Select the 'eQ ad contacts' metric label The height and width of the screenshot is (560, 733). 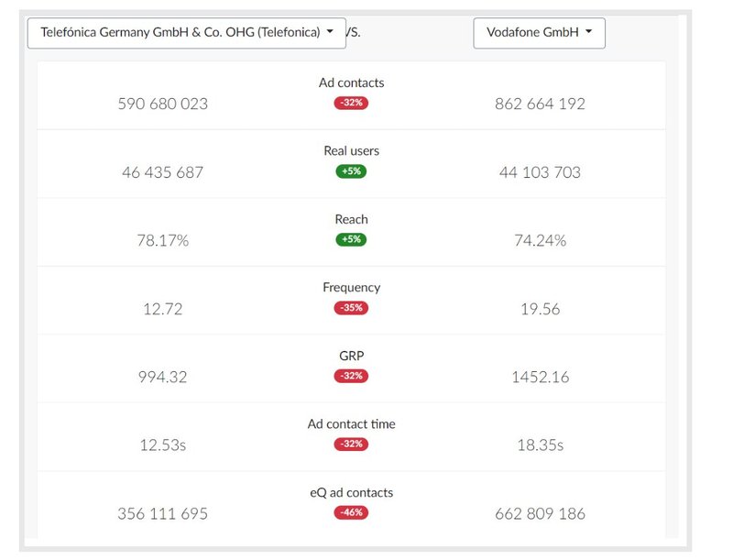pyautogui.click(x=352, y=493)
